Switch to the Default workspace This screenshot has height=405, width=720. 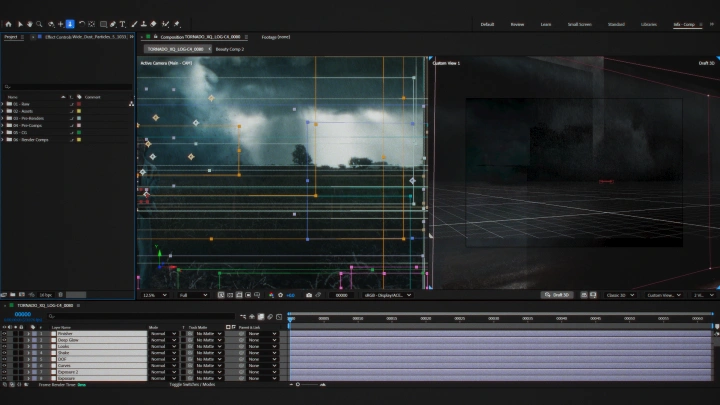pos(487,24)
